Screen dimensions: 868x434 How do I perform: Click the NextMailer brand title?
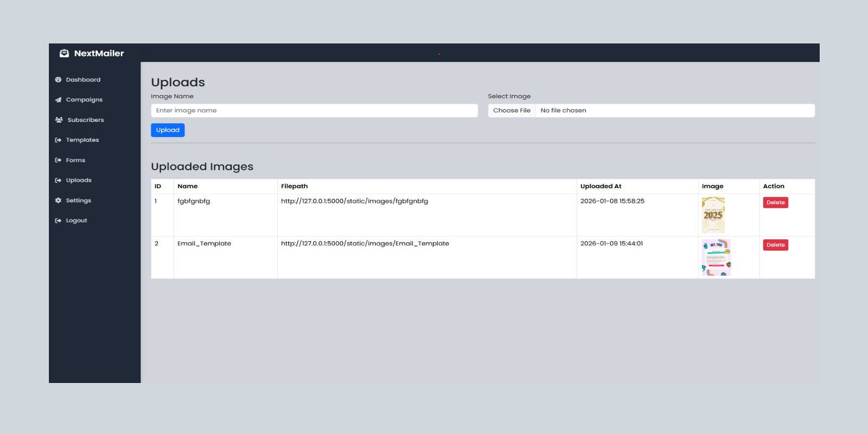[x=99, y=53]
